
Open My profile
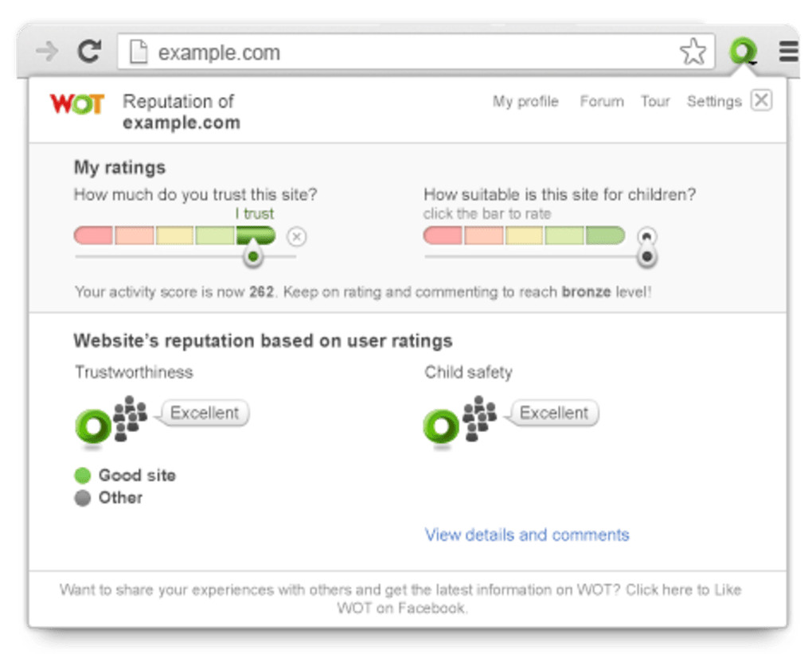tap(525, 102)
